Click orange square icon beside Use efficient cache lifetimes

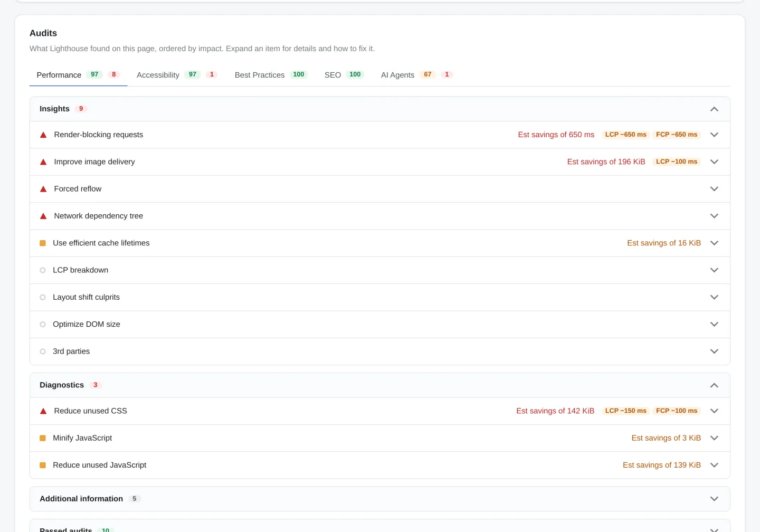(43, 243)
